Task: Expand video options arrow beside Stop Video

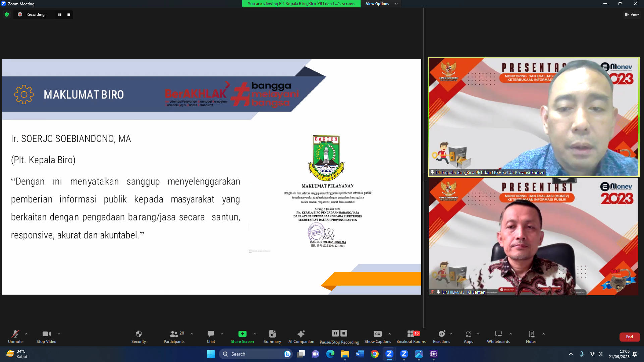Action: tap(59, 334)
